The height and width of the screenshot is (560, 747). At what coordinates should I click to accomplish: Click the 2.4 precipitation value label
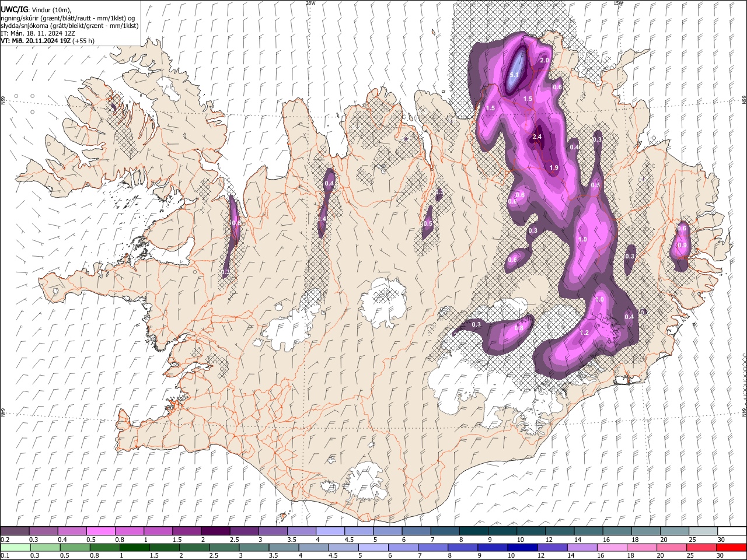click(537, 137)
